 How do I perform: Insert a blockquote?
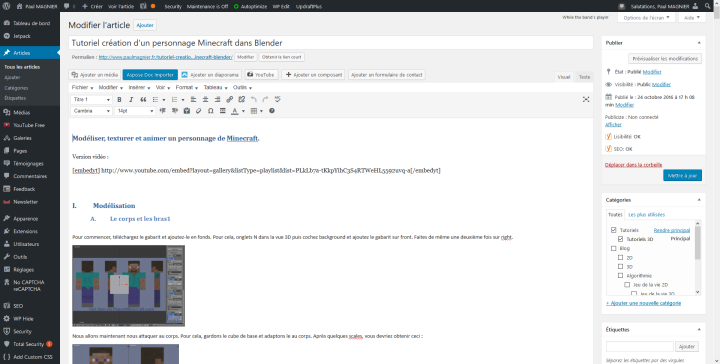point(143,100)
